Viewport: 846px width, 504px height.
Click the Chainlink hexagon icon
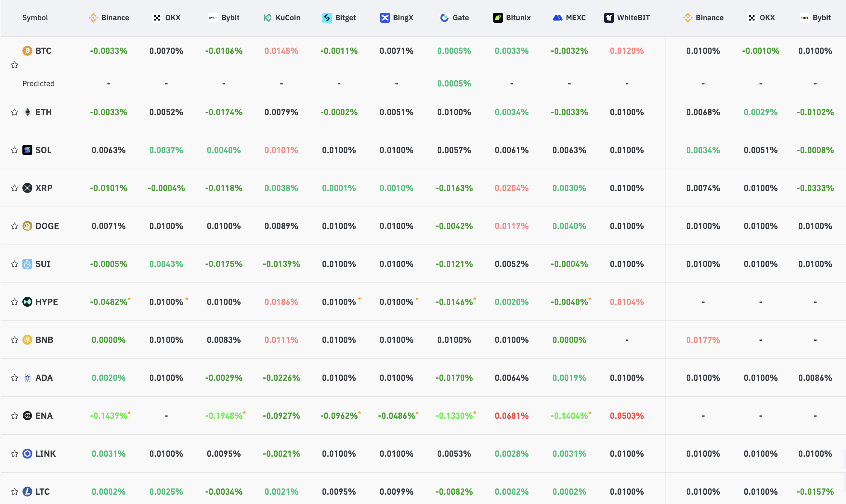pos(27,454)
